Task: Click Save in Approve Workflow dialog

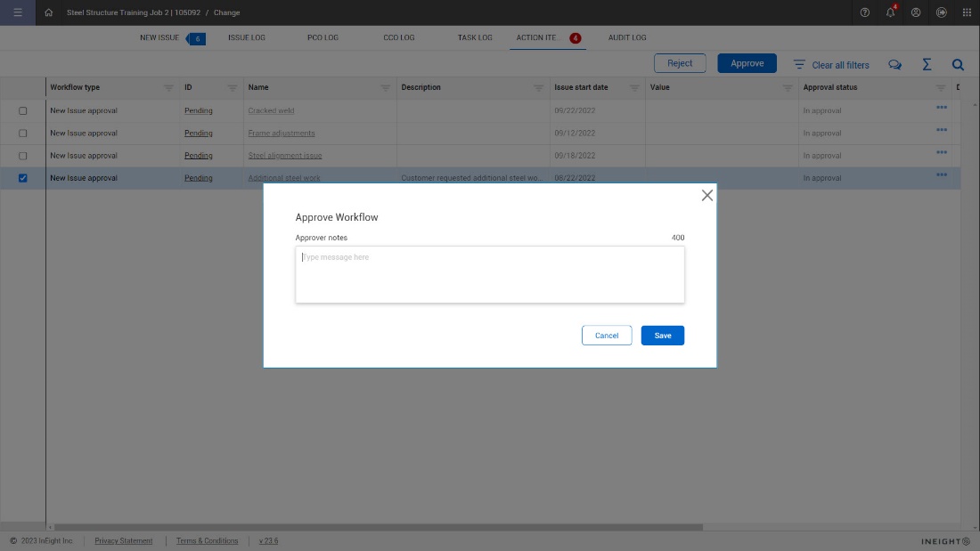Action: point(662,336)
